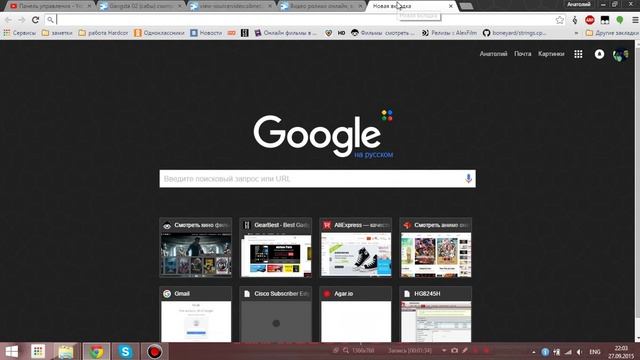The width and height of the screenshot is (640, 360).
Task: Start voice search with the microphone icon
Action: click(468, 178)
